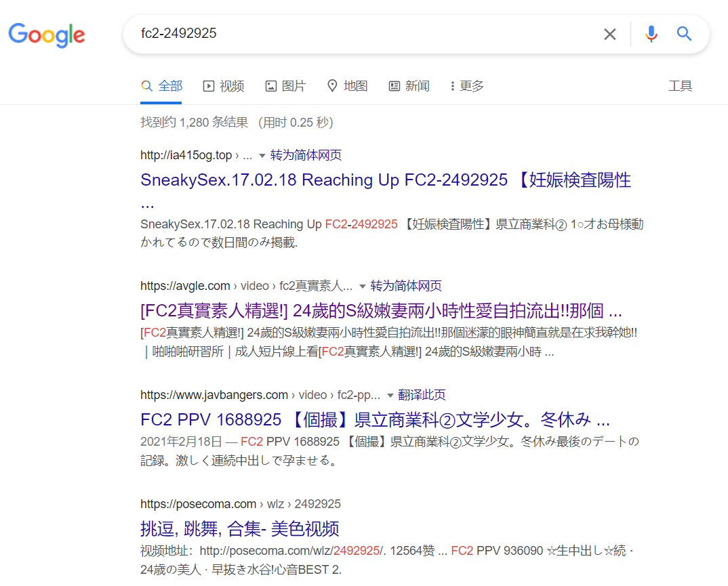The image size is (728, 586).
Task: Click the result count text 找到约 1,280 条结果
Action: 194,123
